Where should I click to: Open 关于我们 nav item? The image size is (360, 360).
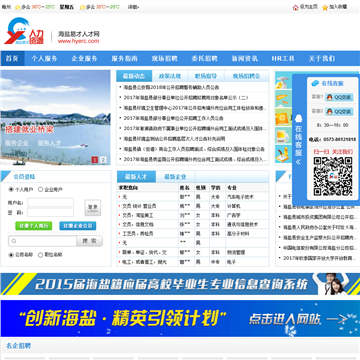coord(321,58)
